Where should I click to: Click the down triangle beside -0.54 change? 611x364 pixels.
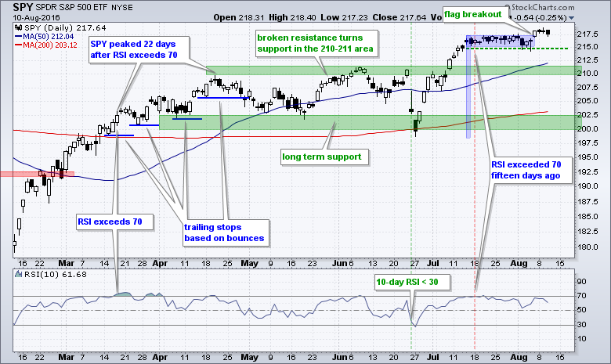pos(571,17)
